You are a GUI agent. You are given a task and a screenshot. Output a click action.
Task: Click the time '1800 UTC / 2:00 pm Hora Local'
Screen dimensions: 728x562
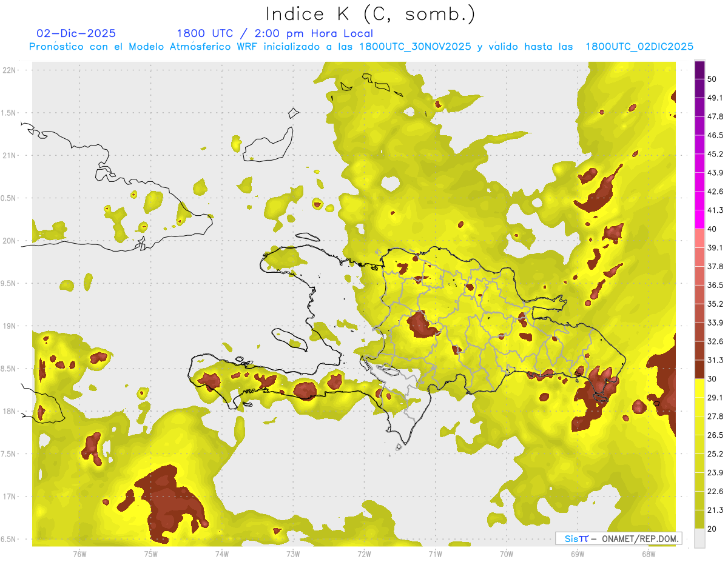(x=275, y=33)
